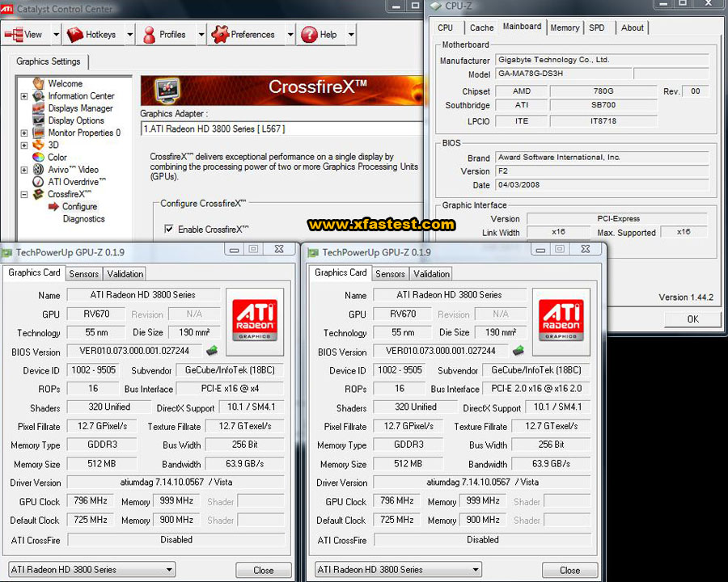Click the BIOS save chip icon in right GPU-Z
Image resolution: width=728 pixels, height=582 pixels.
(x=518, y=350)
